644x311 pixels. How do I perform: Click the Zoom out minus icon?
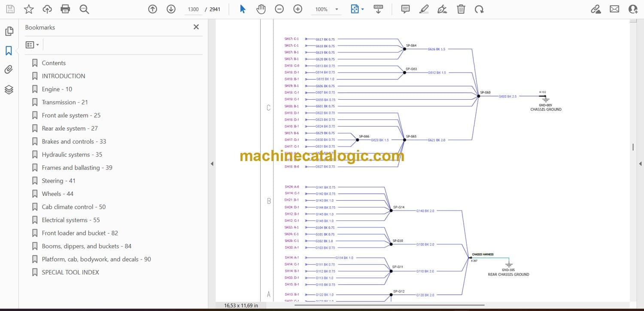click(x=279, y=9)
